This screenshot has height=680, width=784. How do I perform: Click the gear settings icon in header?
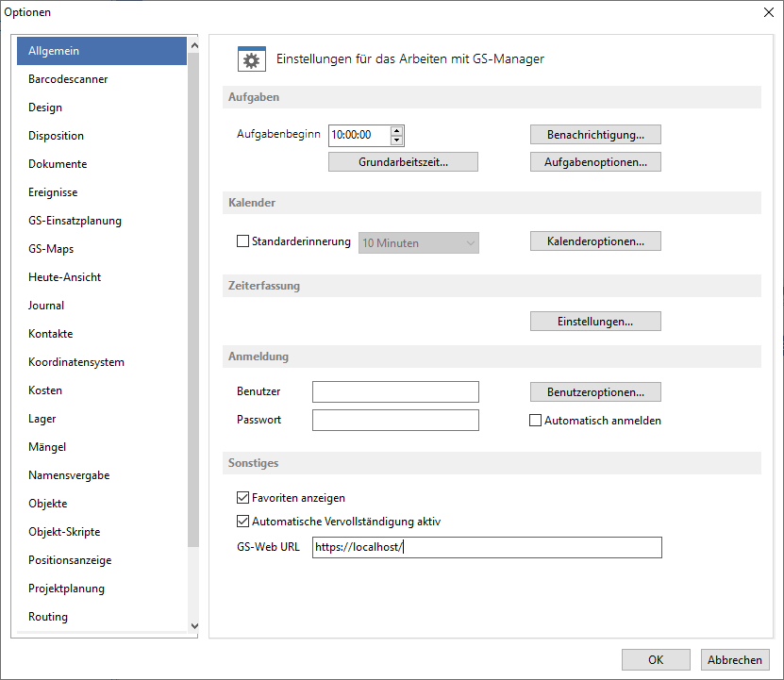pos(252,59)
